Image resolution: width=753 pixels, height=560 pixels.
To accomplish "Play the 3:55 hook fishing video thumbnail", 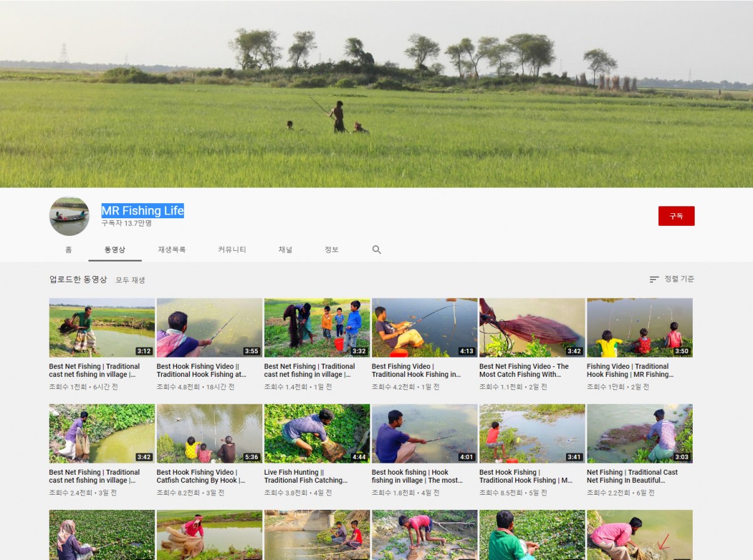I will click(209, 327).
